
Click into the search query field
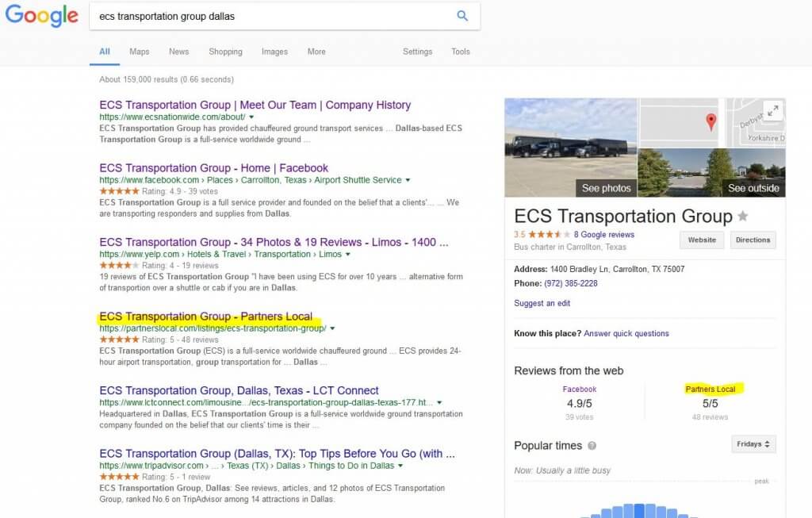click(x=270, y=16)
